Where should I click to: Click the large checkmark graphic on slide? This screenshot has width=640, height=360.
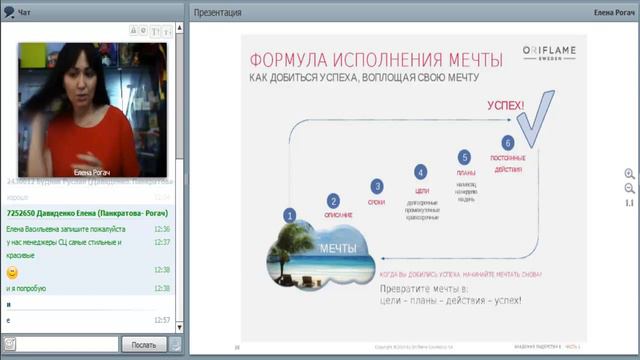pyautogui.click(x=536, y=119)
